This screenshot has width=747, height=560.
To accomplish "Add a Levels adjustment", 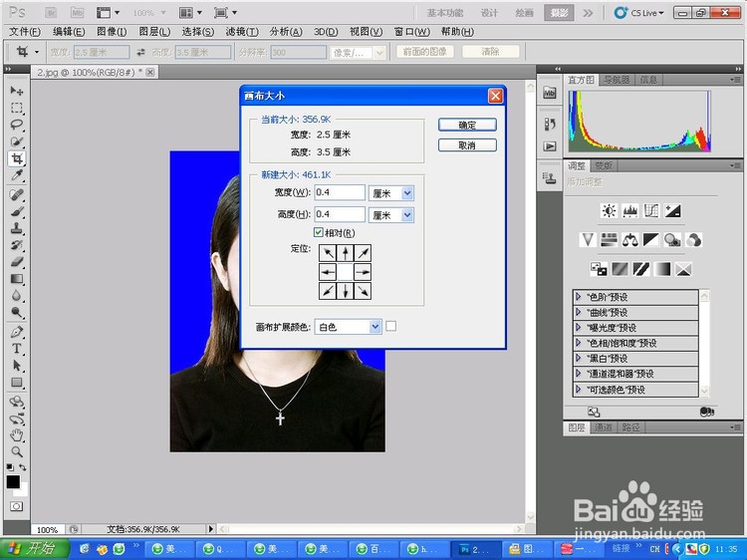I will tap(629, 210).
